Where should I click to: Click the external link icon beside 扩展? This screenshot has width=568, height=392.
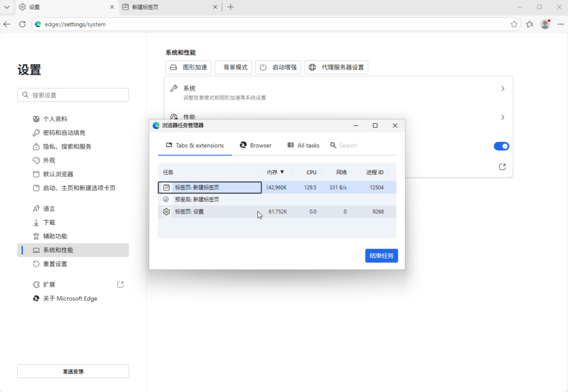[120, 284]
